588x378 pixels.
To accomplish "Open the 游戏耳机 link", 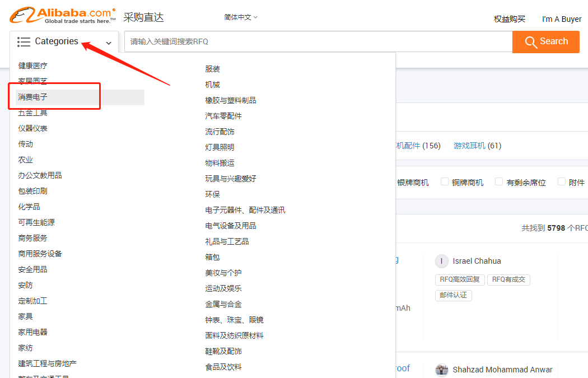I will pos(469,146).
